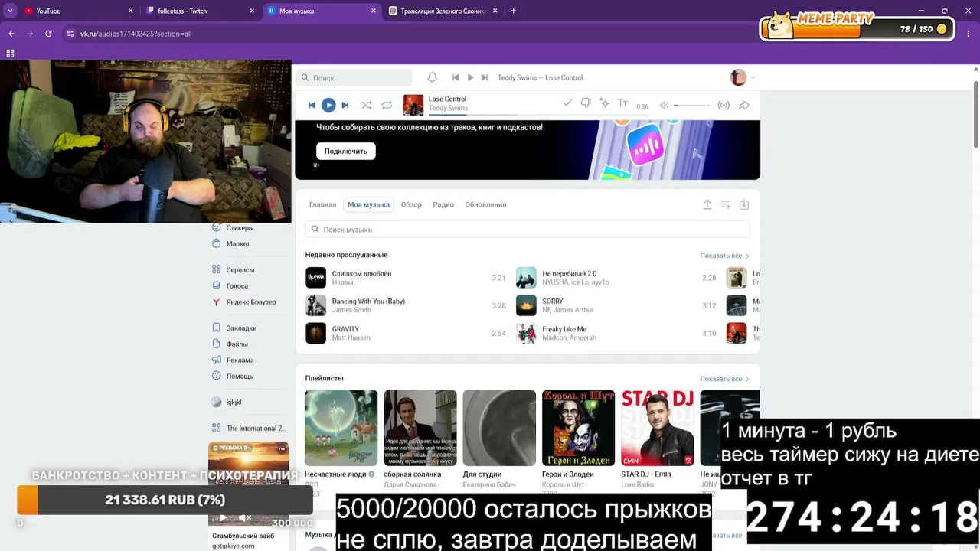Viewport: 980px width, 551px height.
Task: Switch to the Радио tab
Action: click(x=443, y=204)
